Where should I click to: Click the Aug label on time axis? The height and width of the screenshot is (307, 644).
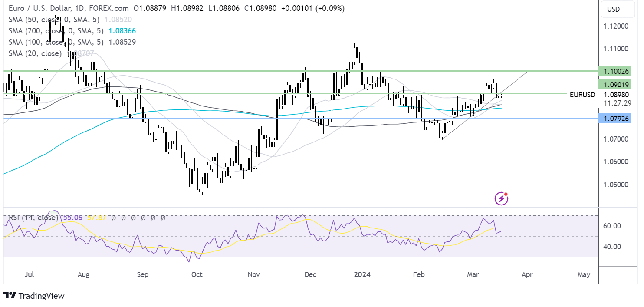84,274
